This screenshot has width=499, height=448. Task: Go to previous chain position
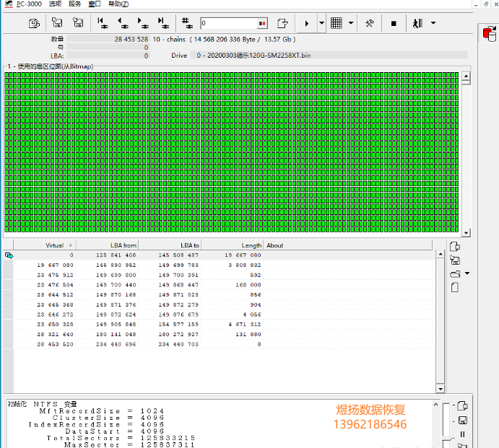(x=123, y=23)
